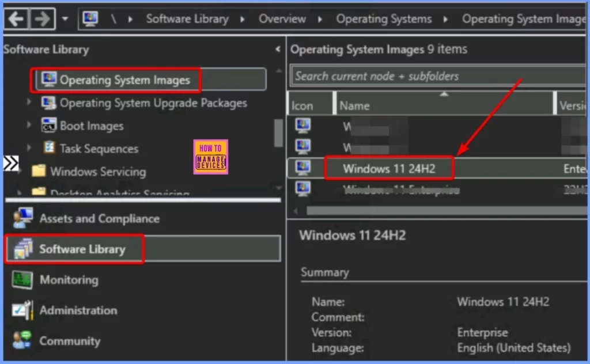Sort by the Name column header
The image size is (590, 364).
[x=444, y=103]
